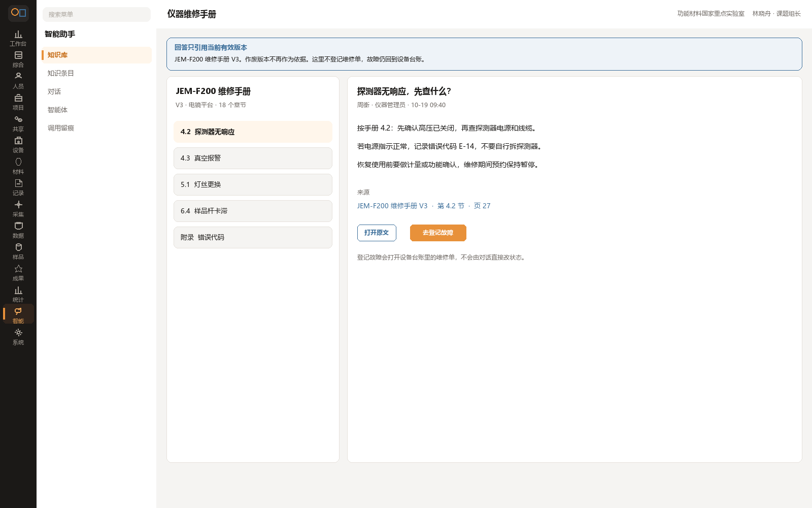Go to 数据 data icon

pos(18,230)
